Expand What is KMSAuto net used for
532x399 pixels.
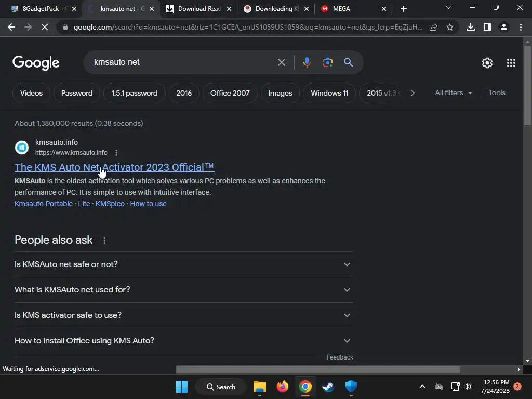[183, 290]
